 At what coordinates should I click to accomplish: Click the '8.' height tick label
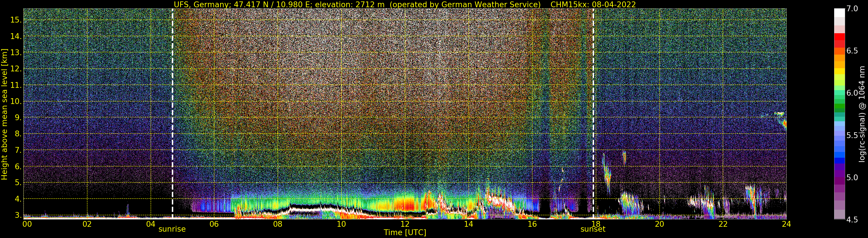[x=18, y=134]
